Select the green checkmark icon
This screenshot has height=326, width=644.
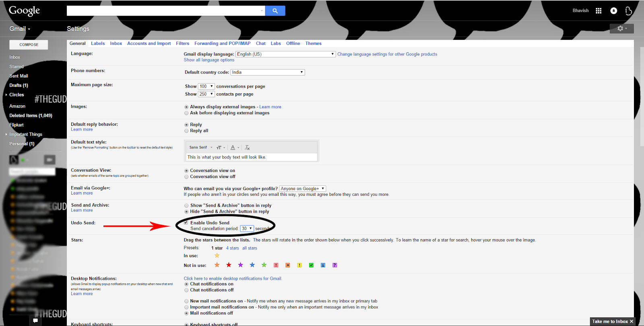[311, 265]
